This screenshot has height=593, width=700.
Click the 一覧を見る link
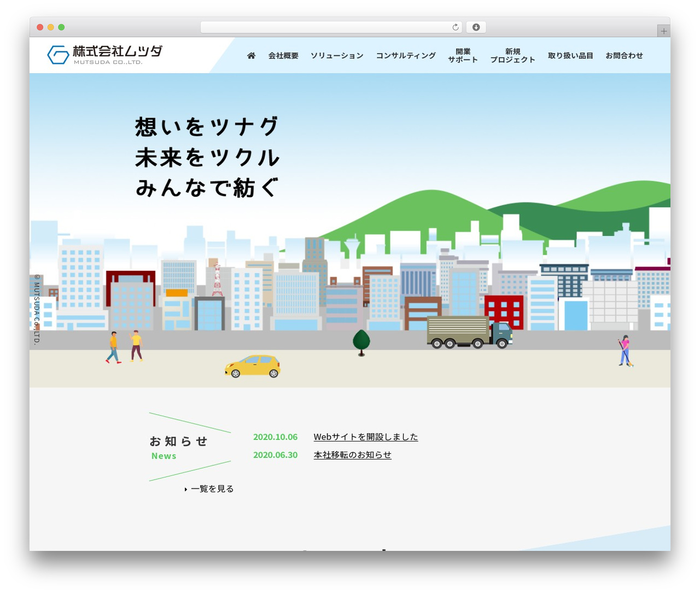pos(212,489)
